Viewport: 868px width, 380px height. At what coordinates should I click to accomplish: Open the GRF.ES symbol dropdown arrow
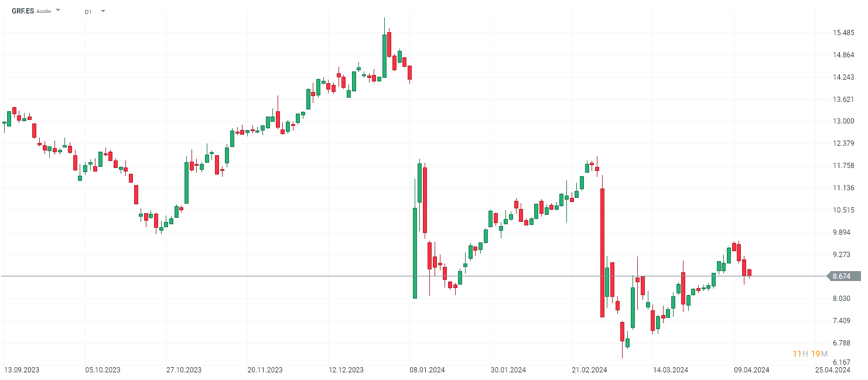click(x=58, y=11)
